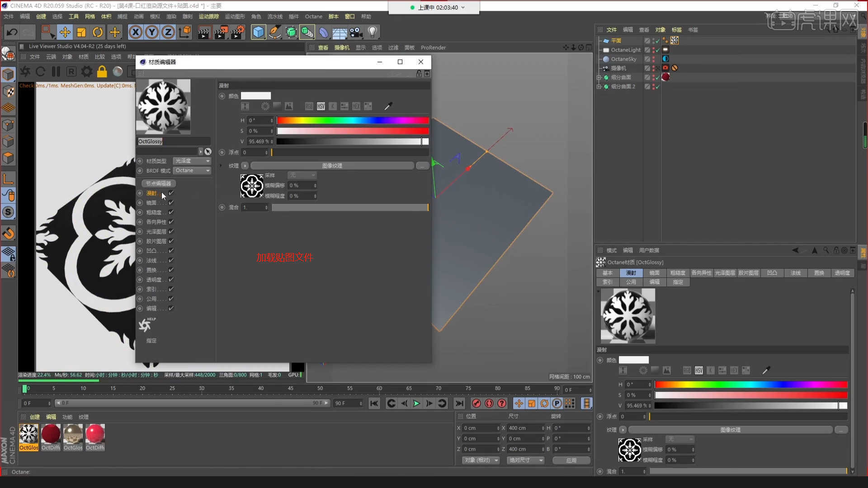Add a floor environment object
The width and height of the screenshot is (868, 488).
(x=340, y=32)
